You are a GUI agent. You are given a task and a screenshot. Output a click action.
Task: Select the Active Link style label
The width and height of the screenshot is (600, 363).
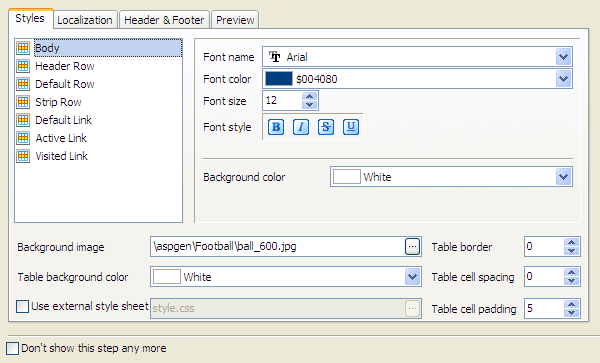(61, 138)
